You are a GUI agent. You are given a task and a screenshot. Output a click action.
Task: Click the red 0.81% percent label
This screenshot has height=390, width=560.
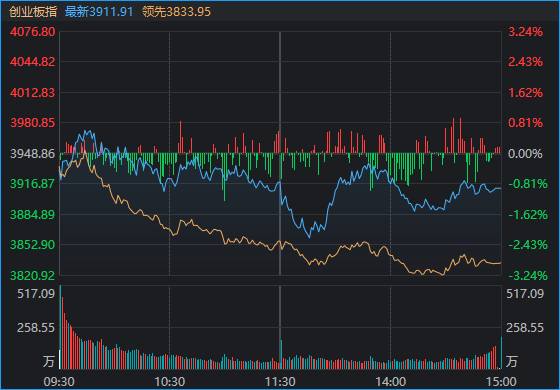click(x=525, y=123)
